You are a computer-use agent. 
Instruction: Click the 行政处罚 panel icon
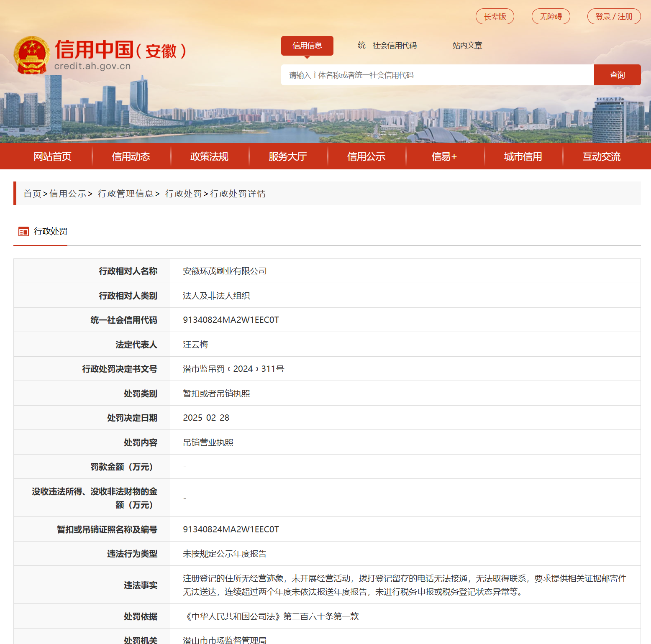(23, 231)
